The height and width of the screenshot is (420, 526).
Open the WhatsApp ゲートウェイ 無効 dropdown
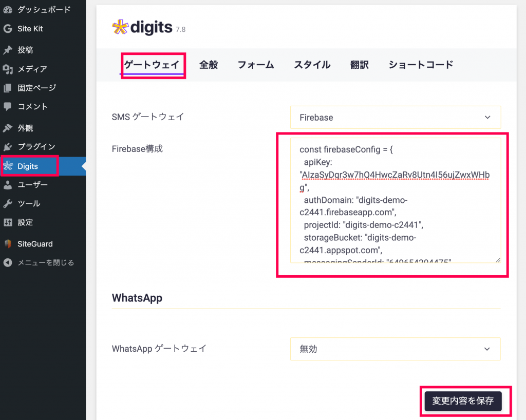coord(396,349)
